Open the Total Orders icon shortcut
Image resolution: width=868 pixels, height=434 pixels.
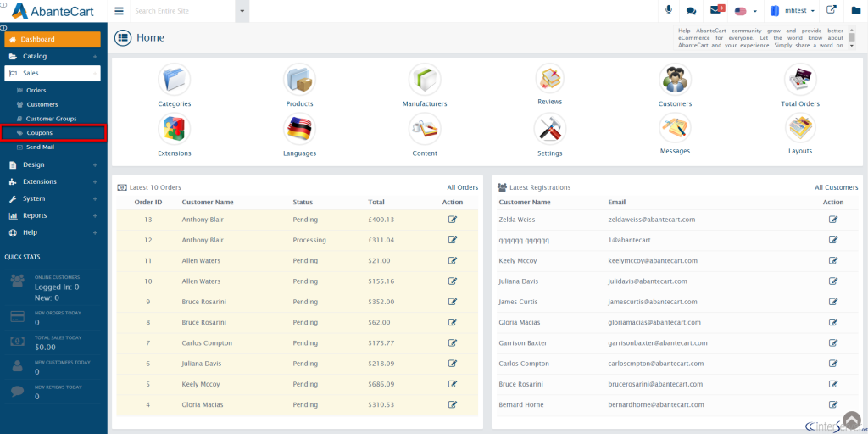click(800, 80)
